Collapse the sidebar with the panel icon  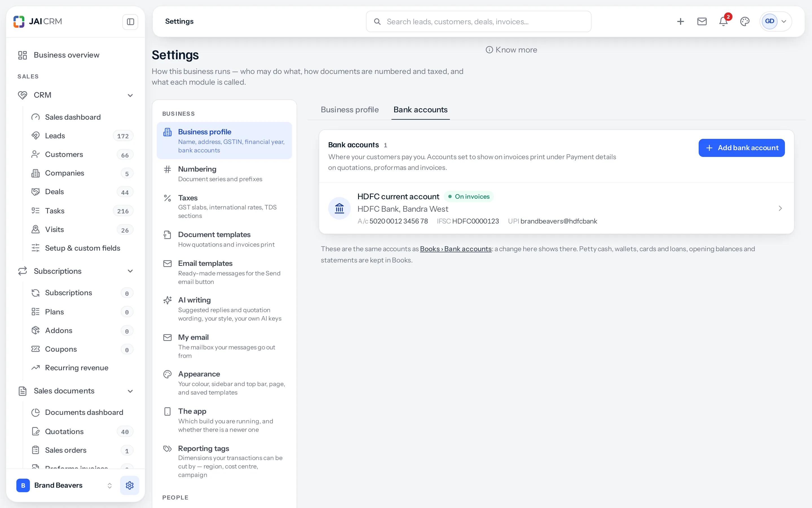click(130, 22)
